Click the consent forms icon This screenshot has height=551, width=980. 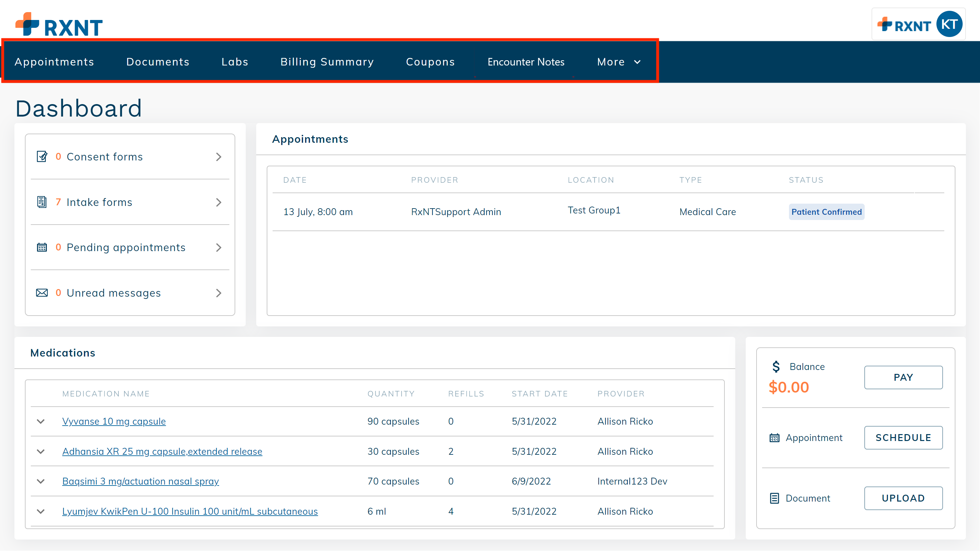42,156
